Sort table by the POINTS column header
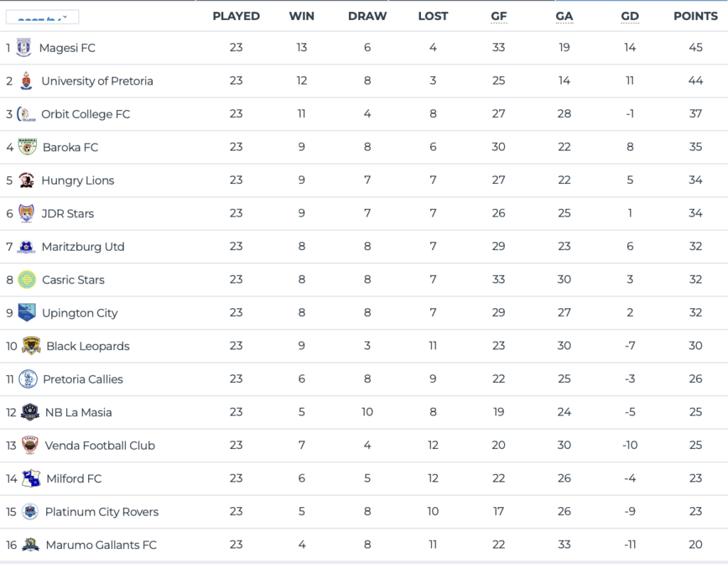 (x=695, y=16)
